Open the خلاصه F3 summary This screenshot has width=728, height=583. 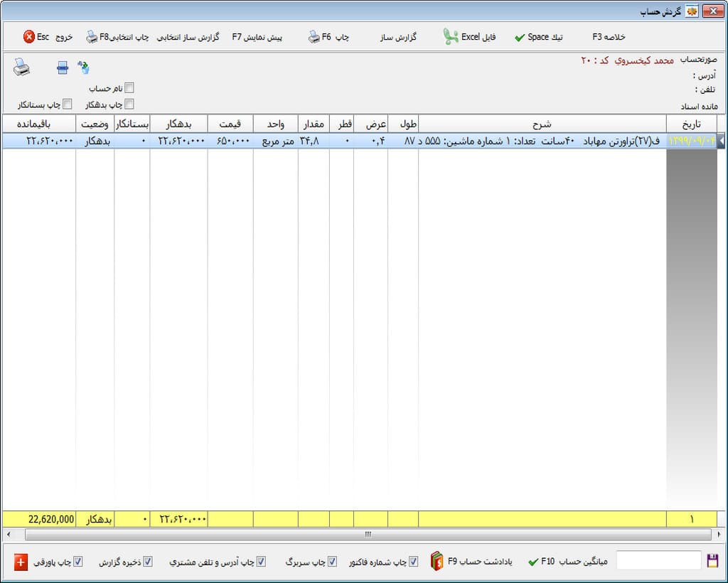click(609, 37)
